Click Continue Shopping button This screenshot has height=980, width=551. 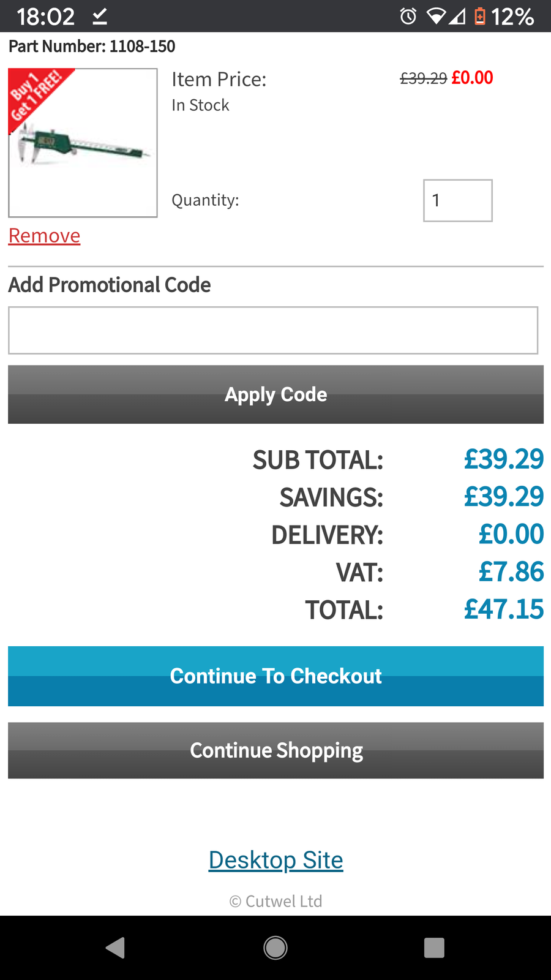pos(275,750)
